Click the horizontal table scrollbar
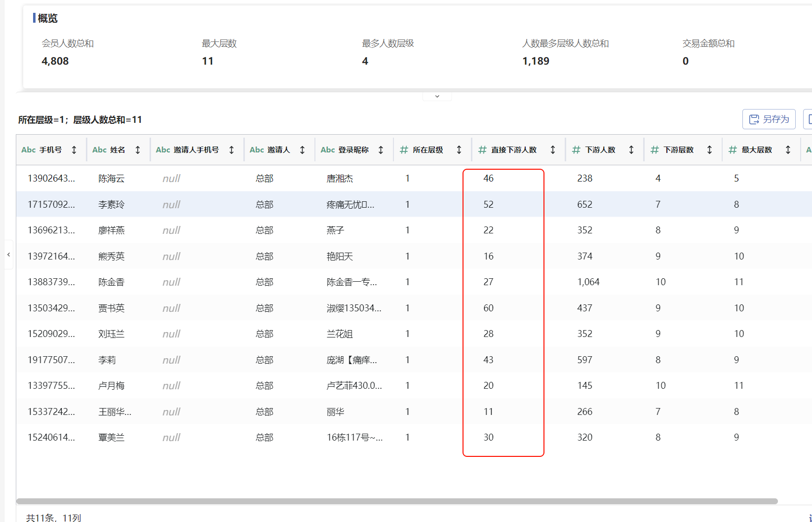Image resolution: width=812 pixels, height=522 pixels. click(397, 501)
